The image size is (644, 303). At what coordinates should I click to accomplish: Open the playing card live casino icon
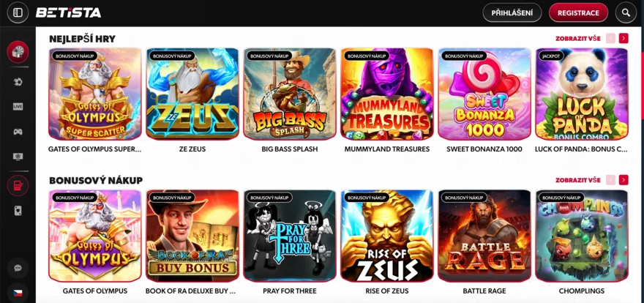pyautogui.click(x=18, y=211)
